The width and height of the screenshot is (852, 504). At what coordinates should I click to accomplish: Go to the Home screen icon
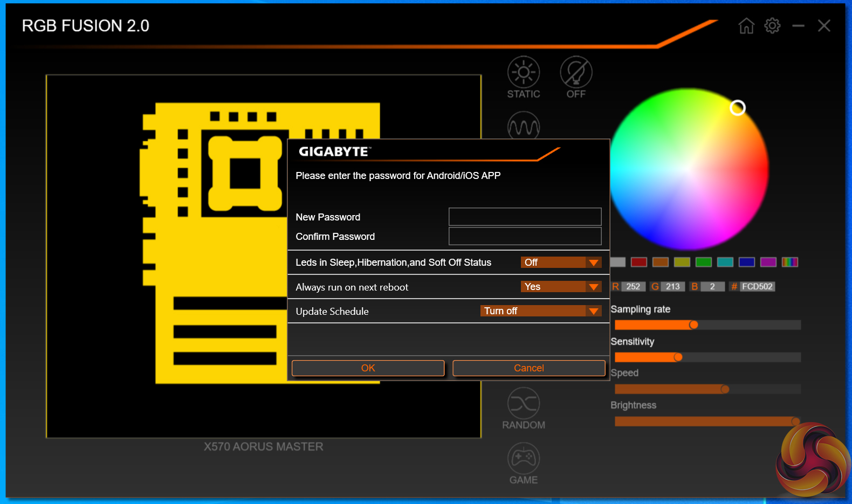tap(746, 25)
